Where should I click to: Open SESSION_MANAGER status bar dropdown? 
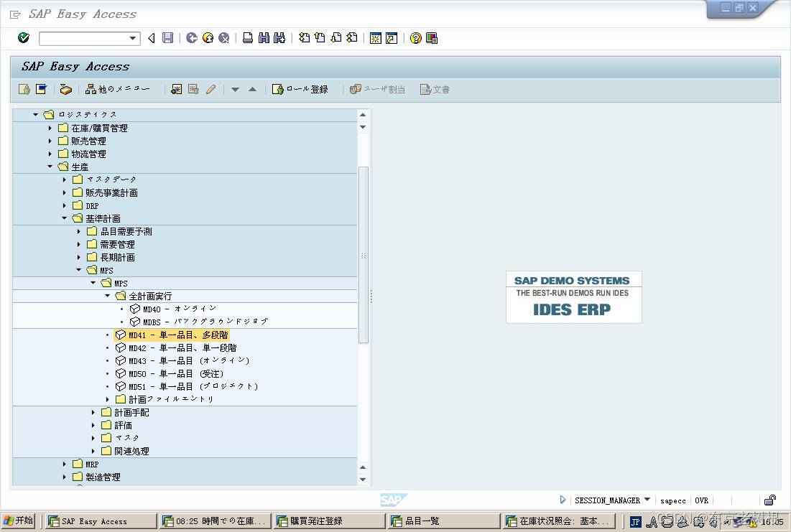click(647, 500)
